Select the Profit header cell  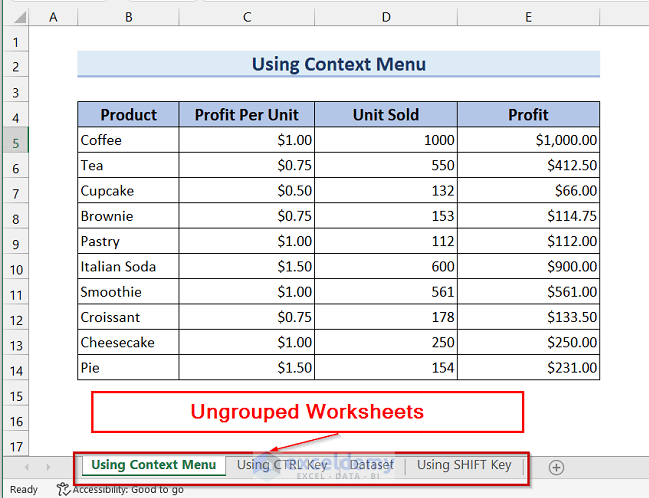527,114
